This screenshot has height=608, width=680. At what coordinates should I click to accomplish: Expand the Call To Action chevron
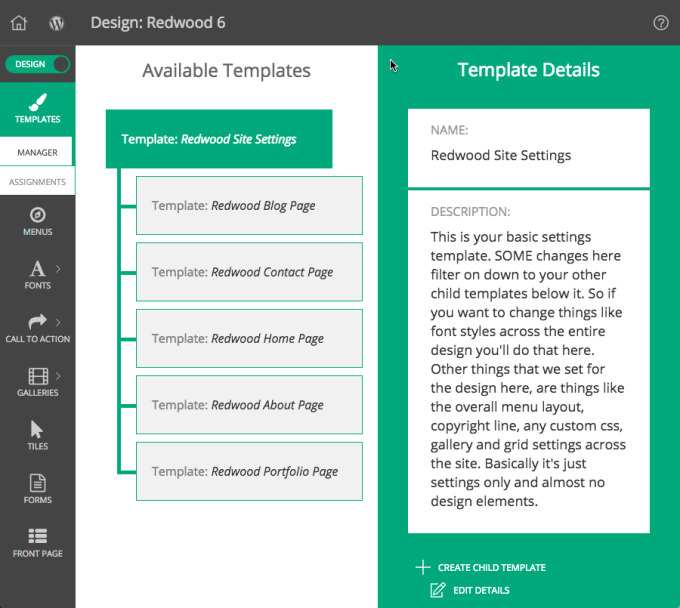click(x=58, y=322)
